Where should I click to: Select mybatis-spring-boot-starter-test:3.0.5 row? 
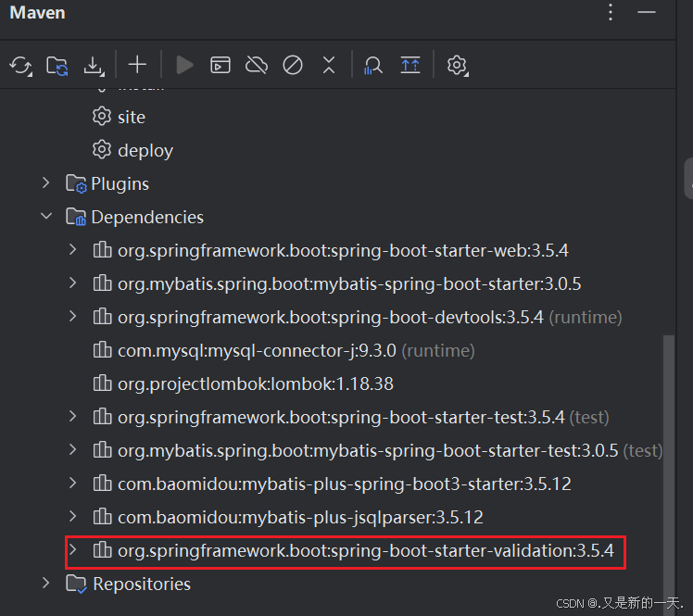[390, 451]
